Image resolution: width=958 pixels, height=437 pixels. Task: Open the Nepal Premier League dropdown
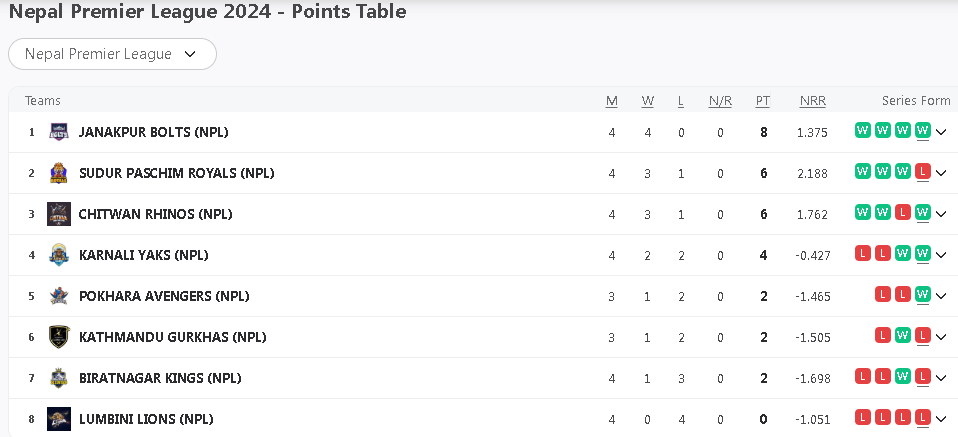point(112,54)
